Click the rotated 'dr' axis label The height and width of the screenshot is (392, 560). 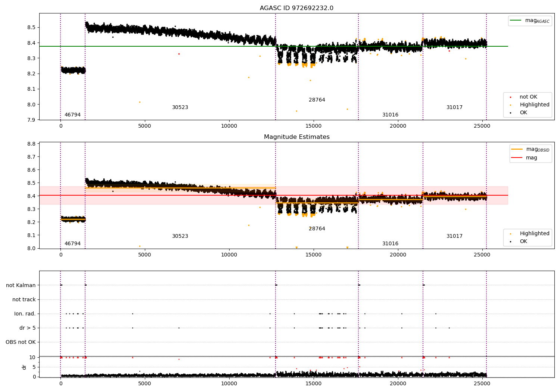tap(24, 367)
